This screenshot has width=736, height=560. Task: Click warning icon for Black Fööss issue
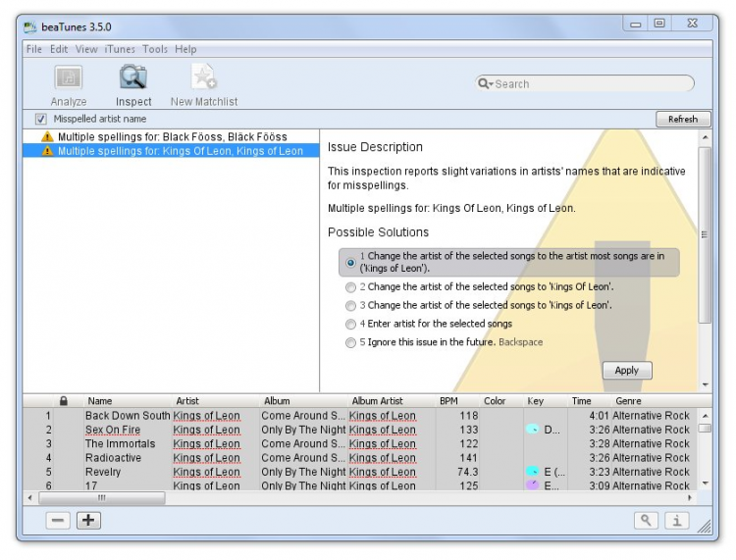(47, 137)
